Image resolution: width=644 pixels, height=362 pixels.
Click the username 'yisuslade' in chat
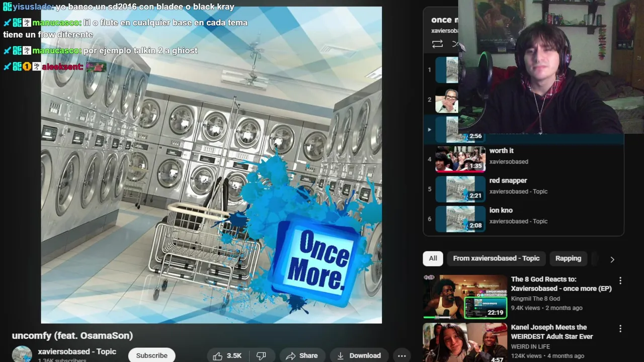pyautogui.click(x=33, y=7)
